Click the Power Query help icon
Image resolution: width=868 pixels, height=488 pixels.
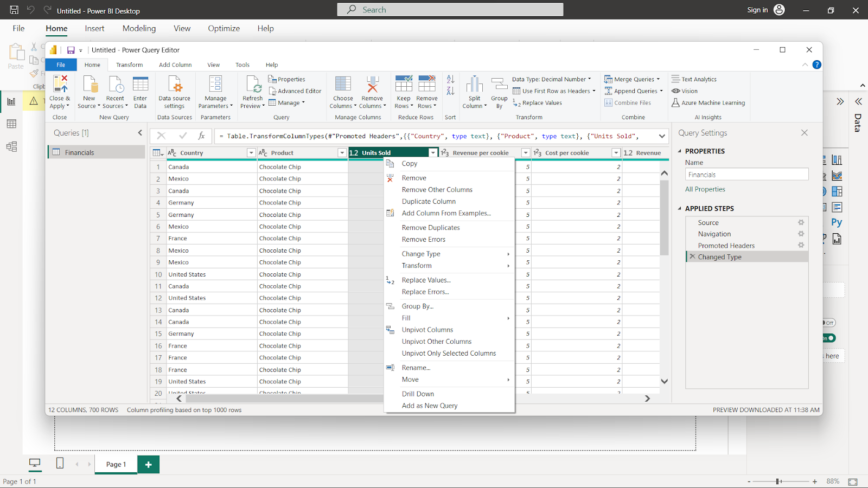click(x=816, y=65)
